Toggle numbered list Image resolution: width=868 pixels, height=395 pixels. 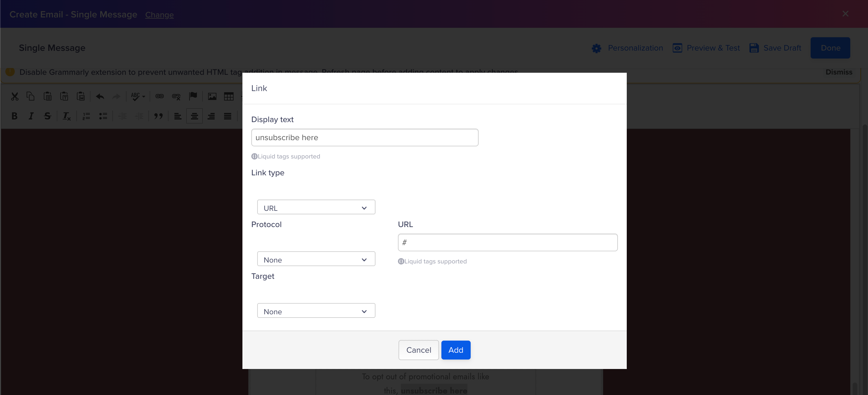86,116
